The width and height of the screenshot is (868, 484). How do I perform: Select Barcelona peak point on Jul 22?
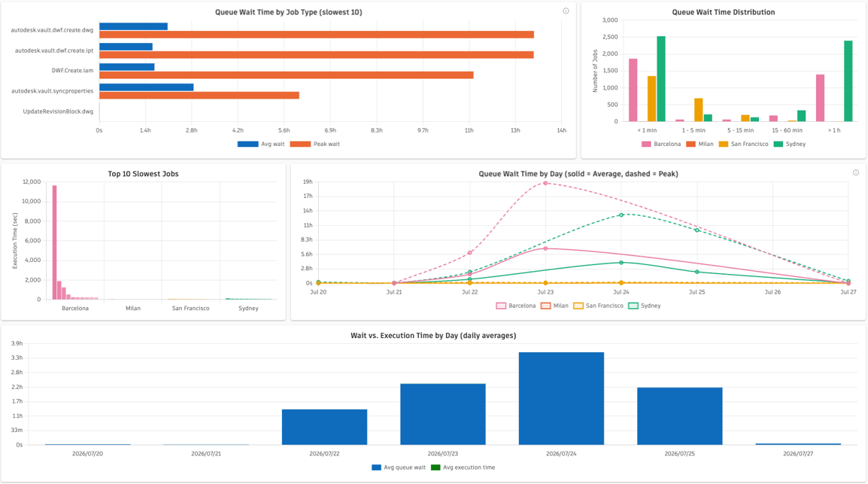[470, 253]
